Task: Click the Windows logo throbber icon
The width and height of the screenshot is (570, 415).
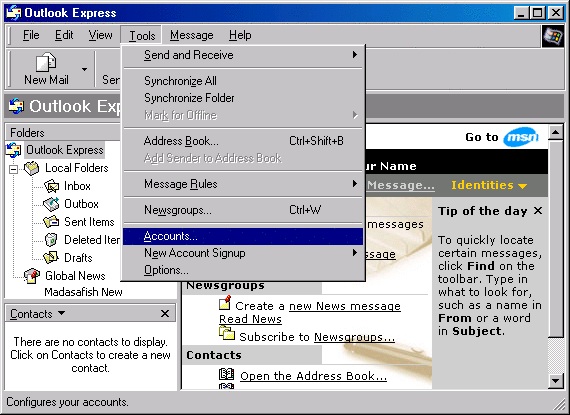Action: [552, 36]
